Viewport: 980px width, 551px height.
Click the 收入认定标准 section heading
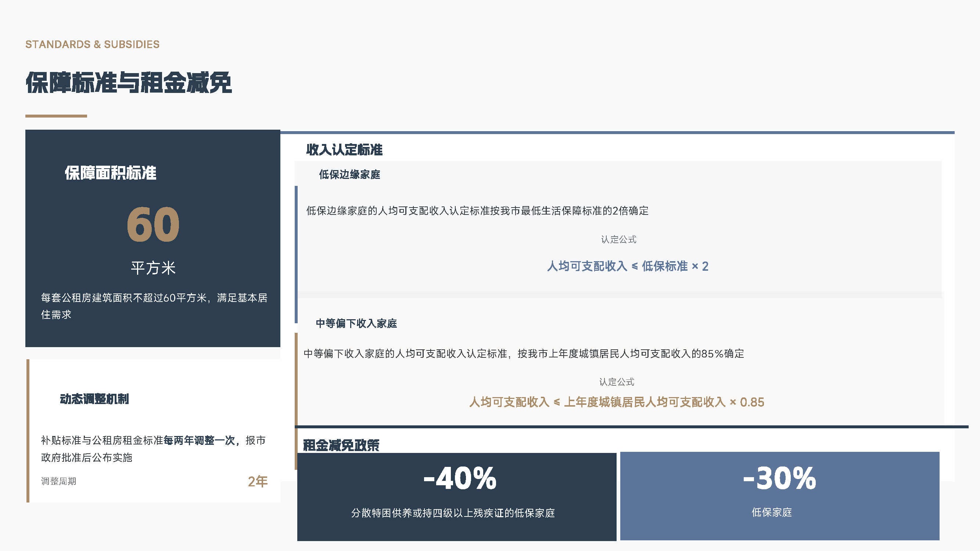[x=344, y=150]
